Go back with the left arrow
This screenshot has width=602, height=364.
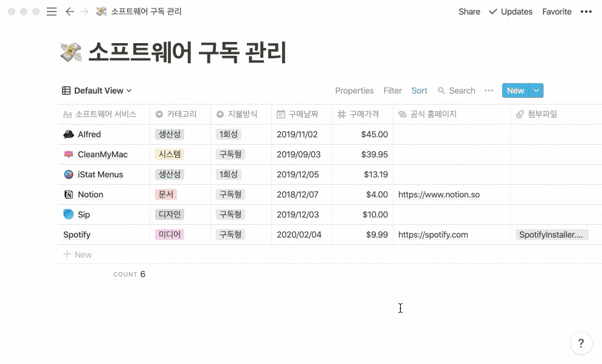pyautogui.click(x=70, y=12)
